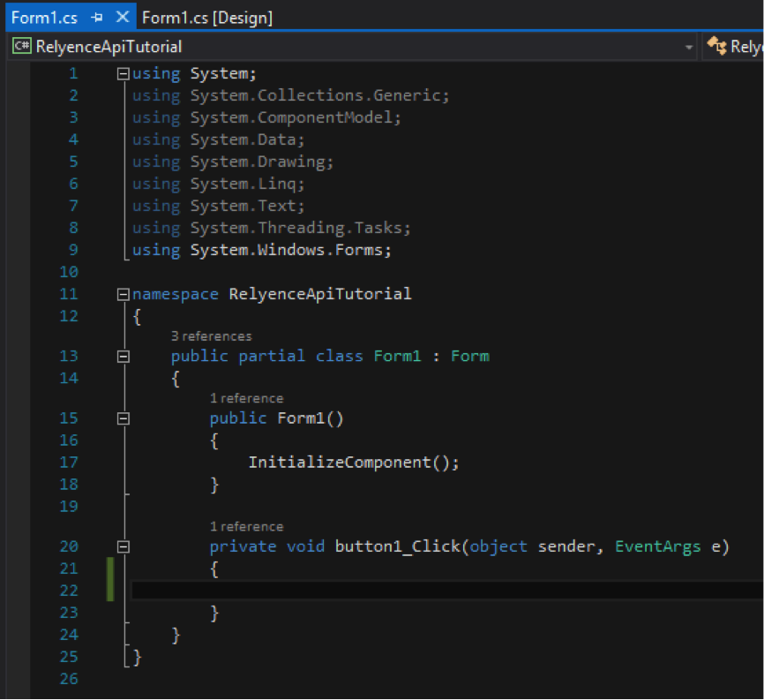This screenshot has width=764, height=700.
Task: Click the line number 9 in the margin
Action: click(73, 251)
